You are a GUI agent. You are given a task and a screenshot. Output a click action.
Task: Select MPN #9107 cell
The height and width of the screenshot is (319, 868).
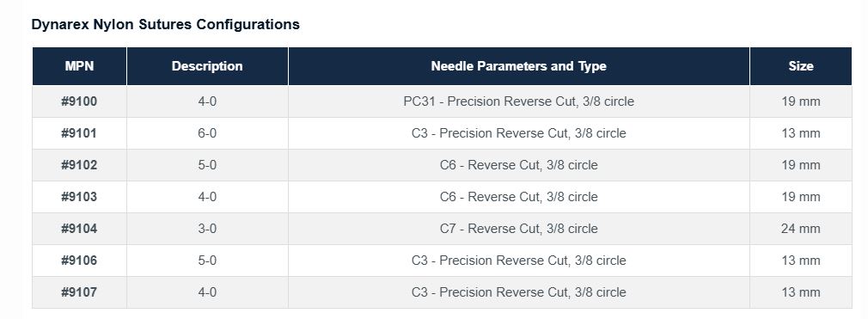[79, 291]
